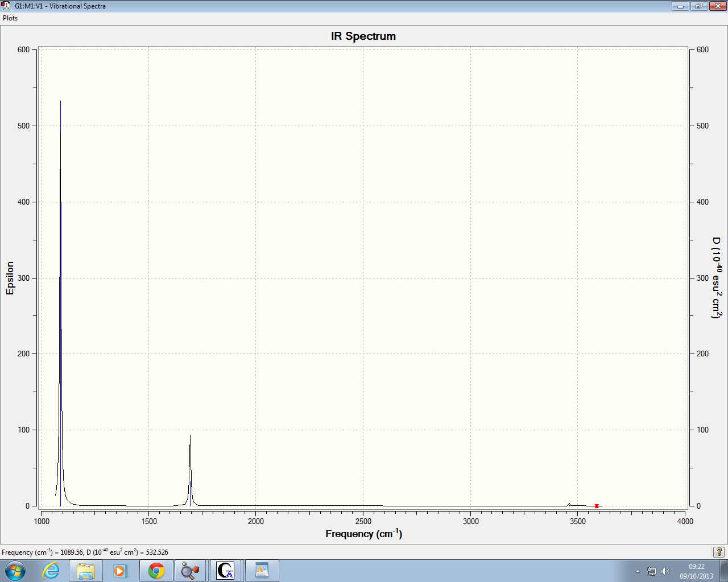Select the red marker near 3600 frequency
Image resolution: width=728 pixels, height=582 pixels.
tap(597, 506)
